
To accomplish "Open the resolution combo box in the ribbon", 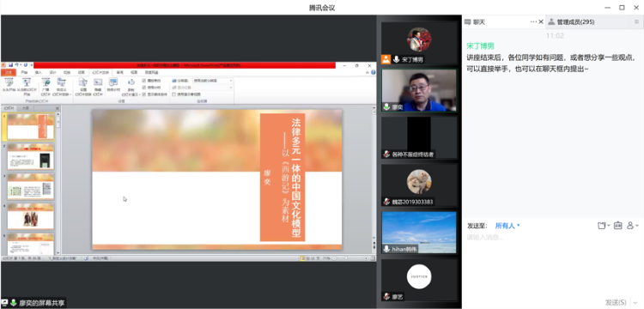I will pos(213,81).
